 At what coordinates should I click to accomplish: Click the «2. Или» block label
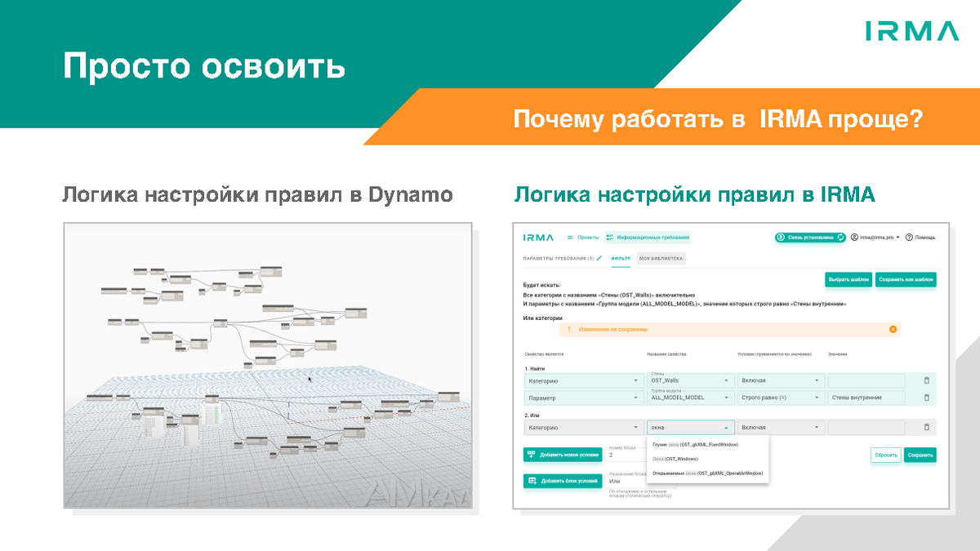532,415
